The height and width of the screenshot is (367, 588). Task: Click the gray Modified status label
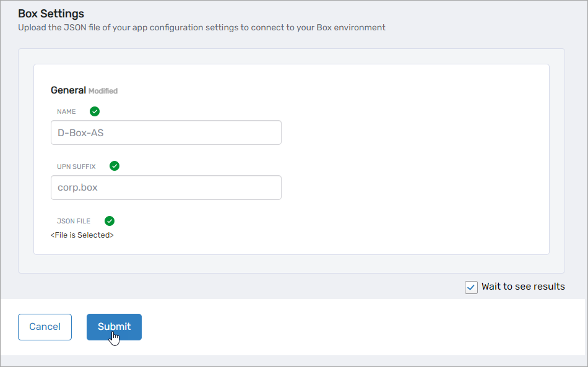pyautogui.click(x=103, y=91)
